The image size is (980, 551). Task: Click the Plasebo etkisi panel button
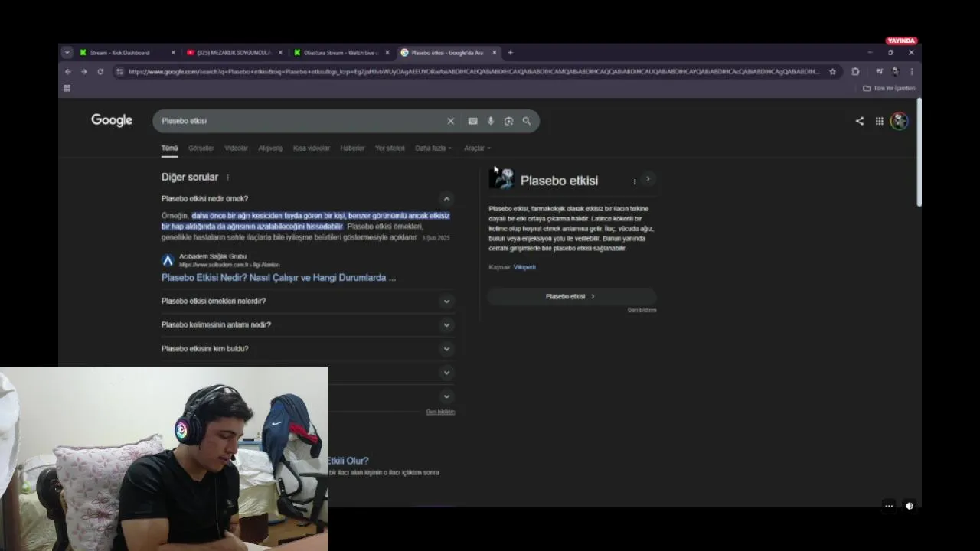(x=571, y=296)
